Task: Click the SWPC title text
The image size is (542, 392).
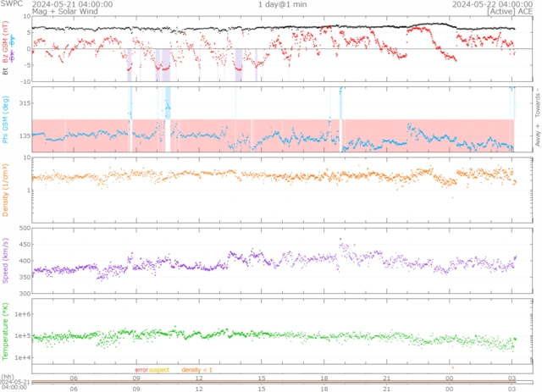Action: coord(10,4)
